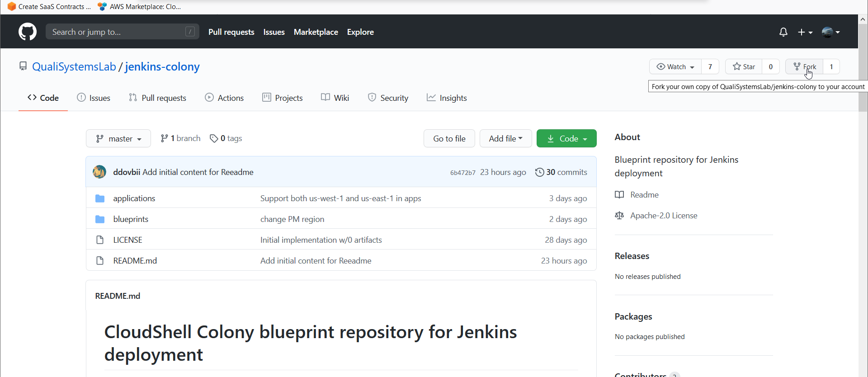Open the Watch notifications dropdown

point(675,66)
